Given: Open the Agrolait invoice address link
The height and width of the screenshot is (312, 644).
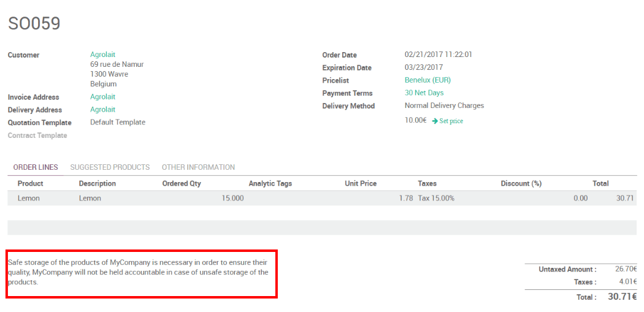Looking at the screenshot, I should pyautogui.click(x=102, y=97).
